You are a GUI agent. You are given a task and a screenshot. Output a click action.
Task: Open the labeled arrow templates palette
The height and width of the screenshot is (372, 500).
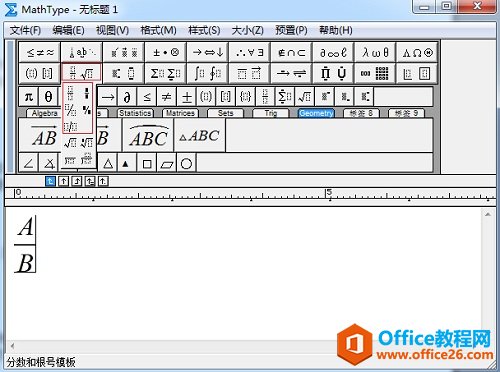(x=292, y=73)
